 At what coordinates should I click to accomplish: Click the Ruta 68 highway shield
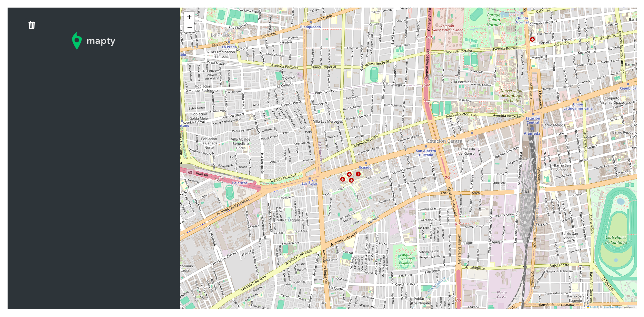pos(190,172)
